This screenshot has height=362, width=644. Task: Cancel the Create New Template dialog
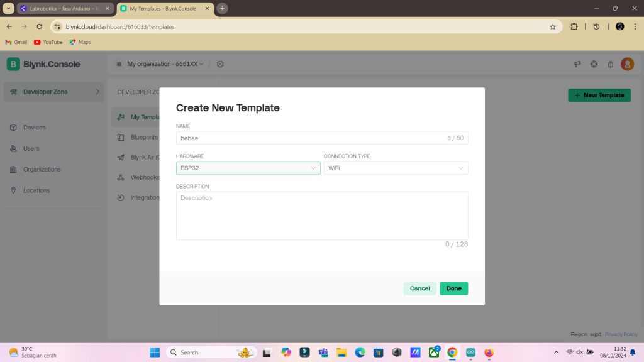click(x=419, y=288)
